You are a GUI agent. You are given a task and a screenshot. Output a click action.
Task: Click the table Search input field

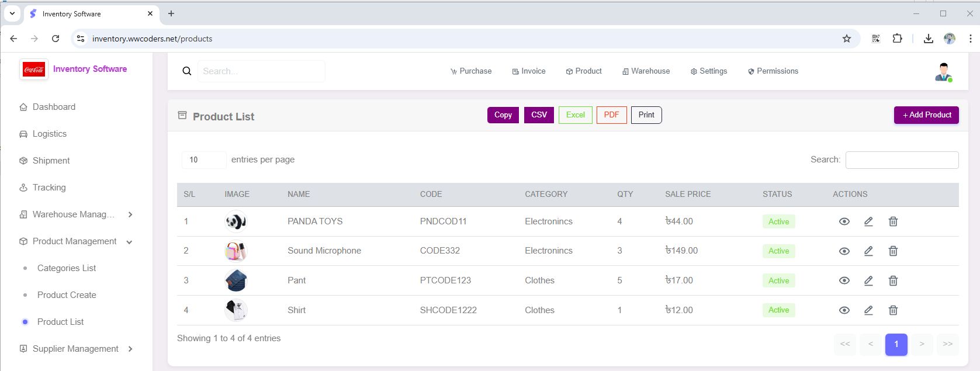pos(902,160)
